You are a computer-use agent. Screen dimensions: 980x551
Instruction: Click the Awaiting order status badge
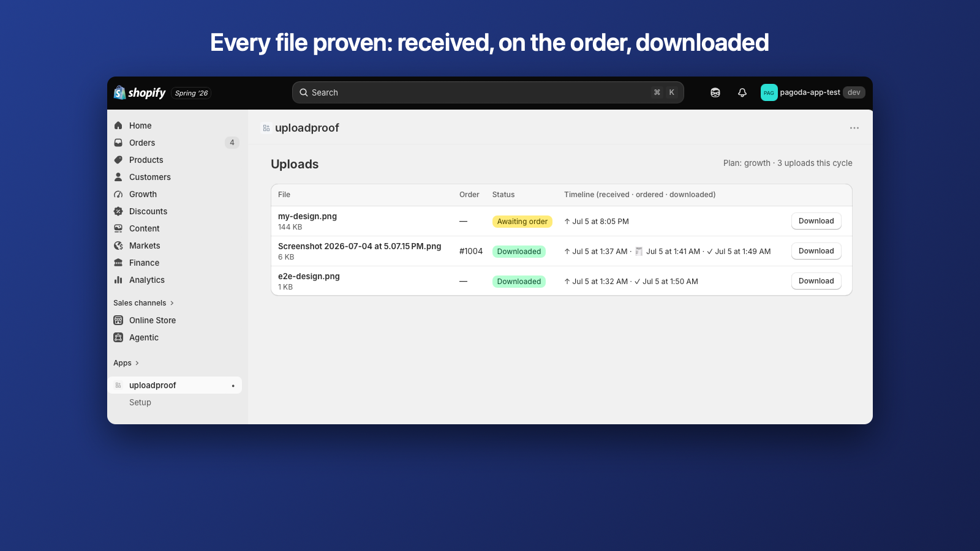tap(522, 222)
